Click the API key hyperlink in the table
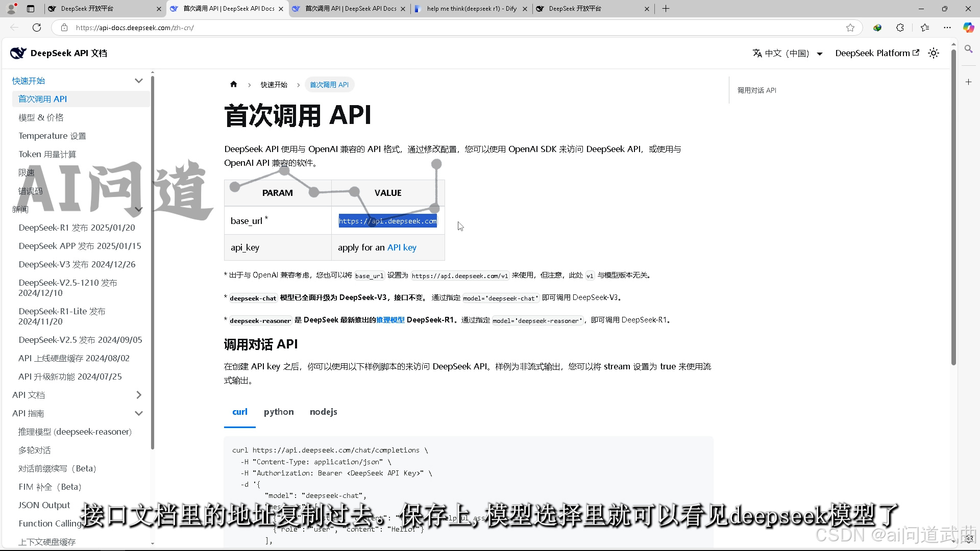This screenshot has width=980, height=551. (402, 247)
